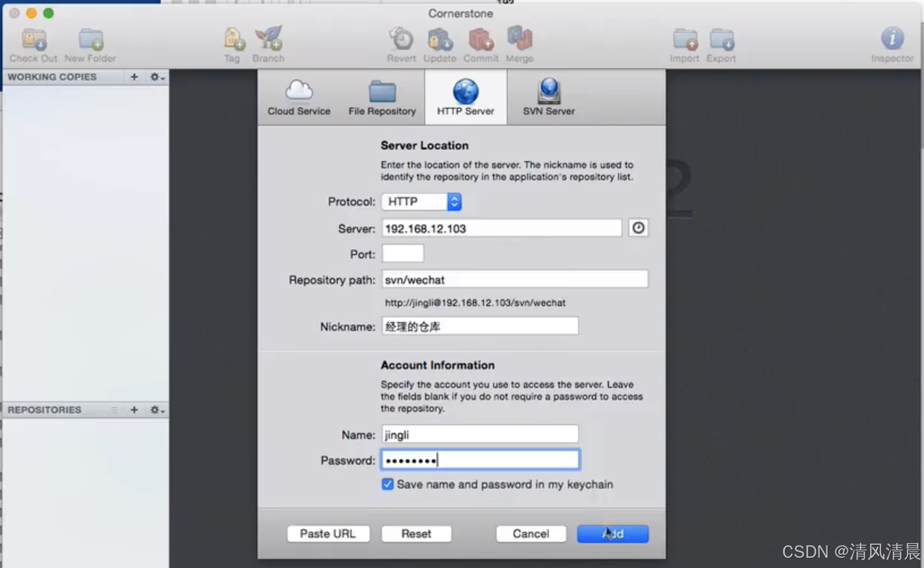Click the server history clock button
This screenshot has height=568, width=924.
pyautogui.click(x=638, y=228)
